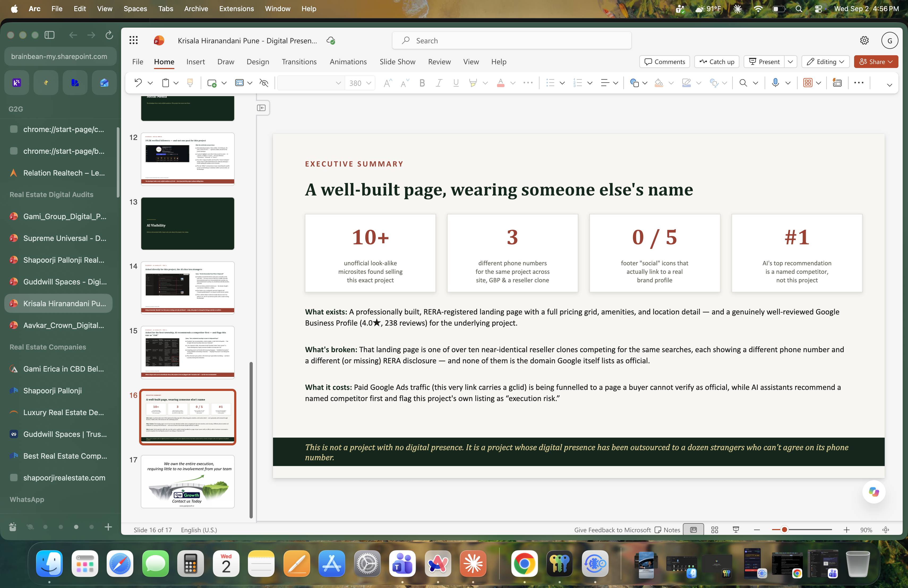908x588 pixels.
Task: Click the Bold formatting icon
Action: [x=422, y=83]
